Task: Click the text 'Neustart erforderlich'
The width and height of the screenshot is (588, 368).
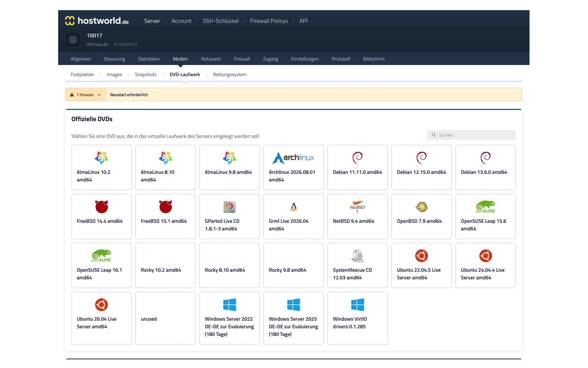Action: click(x=129, y=95)
